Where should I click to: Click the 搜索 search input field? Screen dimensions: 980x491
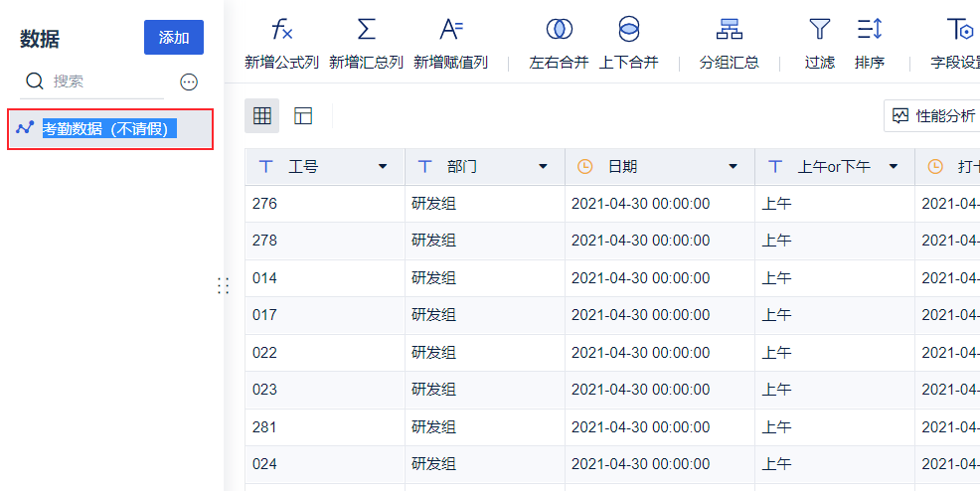click(104, 82)
